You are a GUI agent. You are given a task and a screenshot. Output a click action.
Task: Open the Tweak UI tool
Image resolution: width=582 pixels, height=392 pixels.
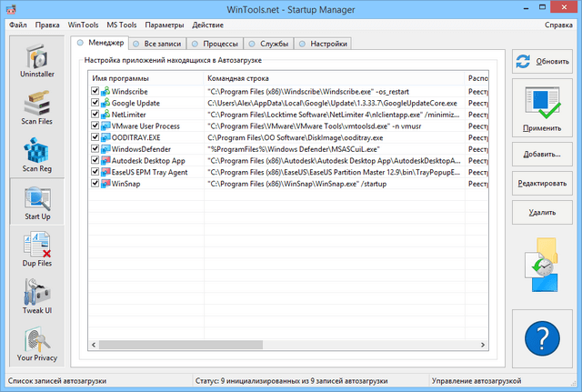tap(37, 297)
